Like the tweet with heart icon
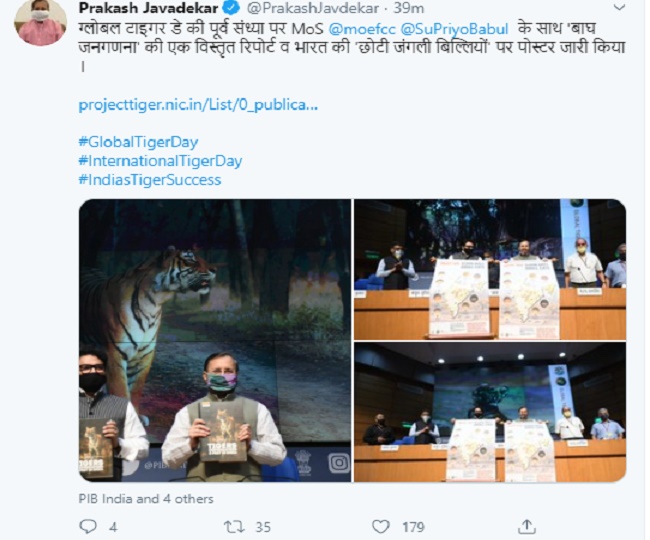Viewport: 650px width, 540px height. click(x=381, y=527)
